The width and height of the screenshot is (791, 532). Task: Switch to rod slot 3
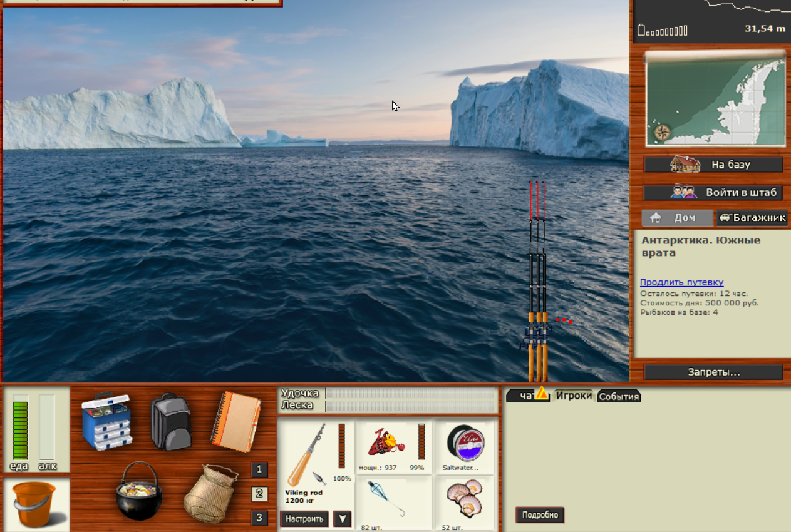pyautogui.click(x=259, y=518)
